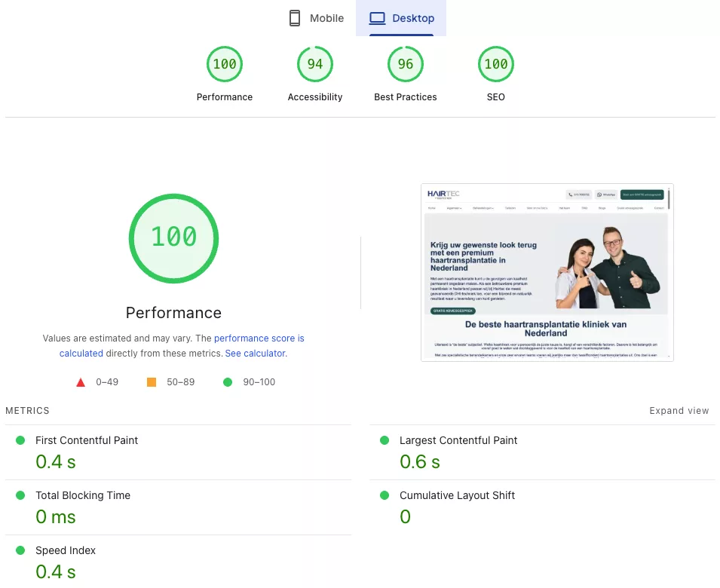Click the green circle 90–100 legend icon
The height and width of the screenshot is (588, 720).
[x=228, y=382]
